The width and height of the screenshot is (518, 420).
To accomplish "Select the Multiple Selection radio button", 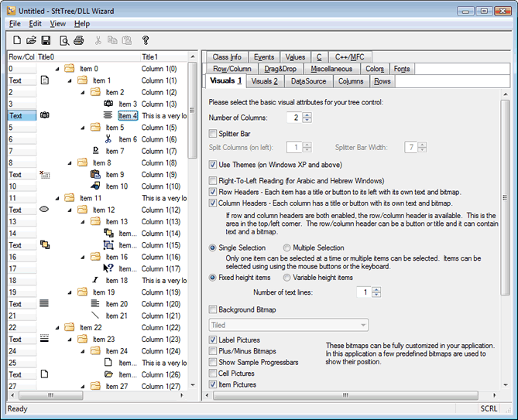I will pos(286,248).
